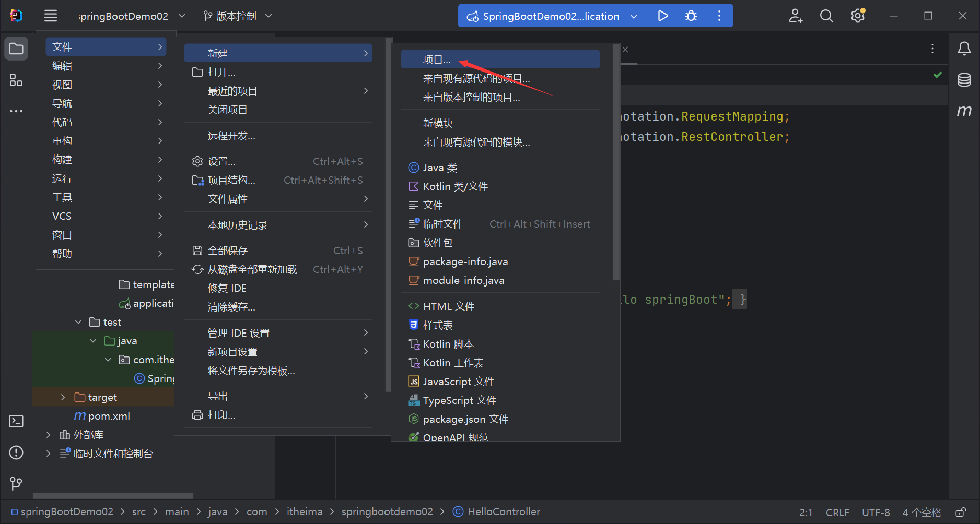Viewport: 980px width, 524px height.
Task: Click the IntelliJ IDEA logo icon
Action: (16, 16)
